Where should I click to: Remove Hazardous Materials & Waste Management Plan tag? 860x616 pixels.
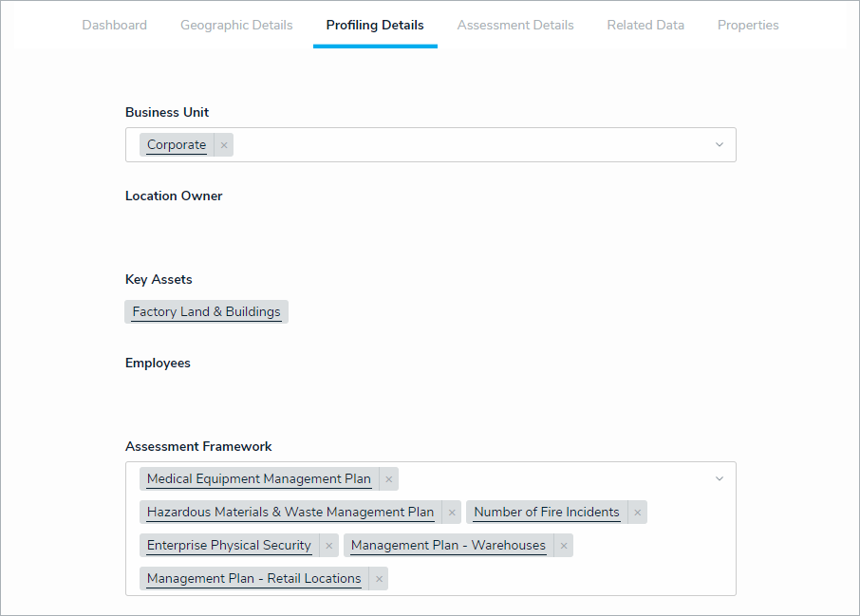tap(452, 513)
